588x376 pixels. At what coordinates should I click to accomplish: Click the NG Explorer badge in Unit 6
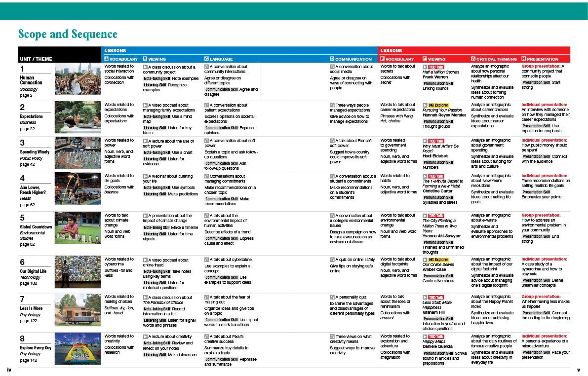tap(438, 260)
